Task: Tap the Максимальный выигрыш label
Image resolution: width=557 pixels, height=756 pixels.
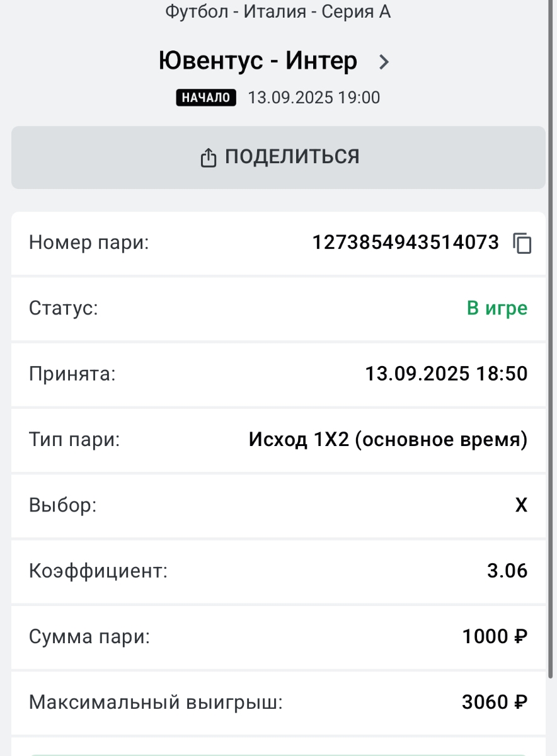Action: coord(156,702)
